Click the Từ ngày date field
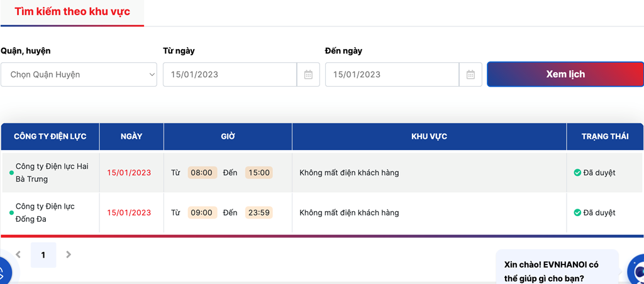Image resolution: width=644 pixels, height=284 pixels. [230, 75]
